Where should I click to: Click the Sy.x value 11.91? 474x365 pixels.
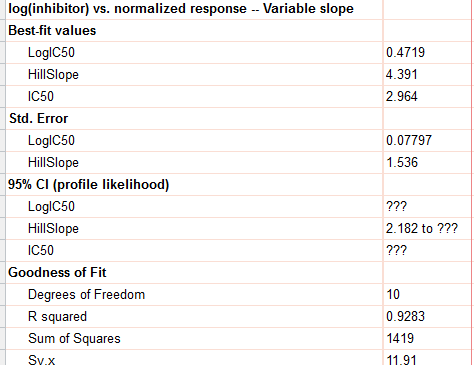pos(401,360)
